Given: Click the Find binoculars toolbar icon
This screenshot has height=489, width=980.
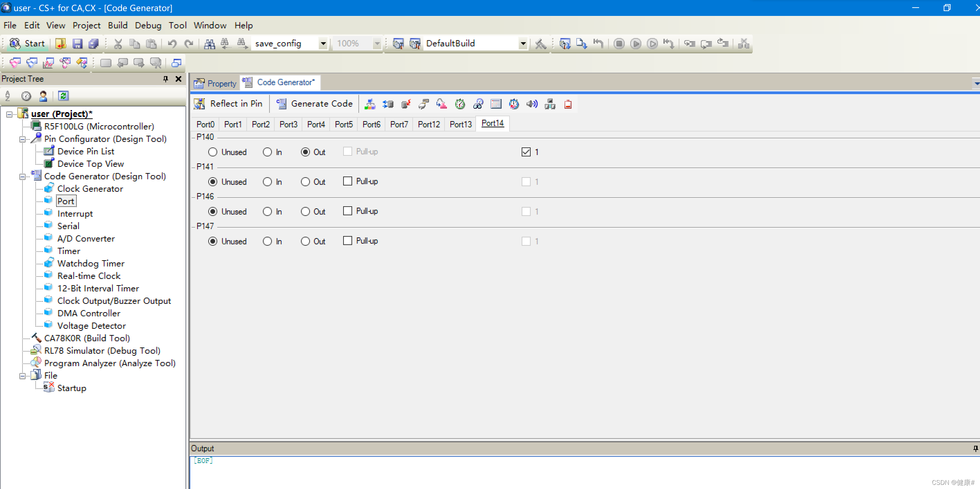Looking at the screenshot, I should point(209,44).
